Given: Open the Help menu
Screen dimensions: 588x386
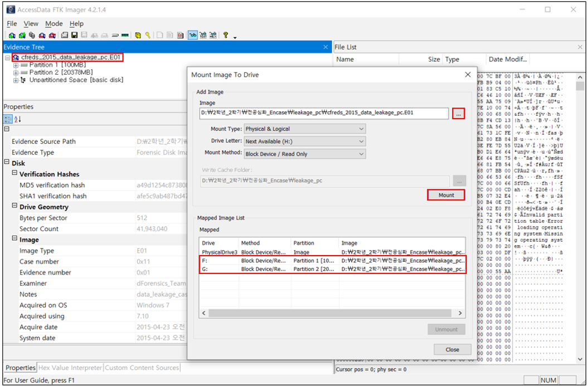Looking at the screenshot, I should pyautogui.click(x=76, y=23).
